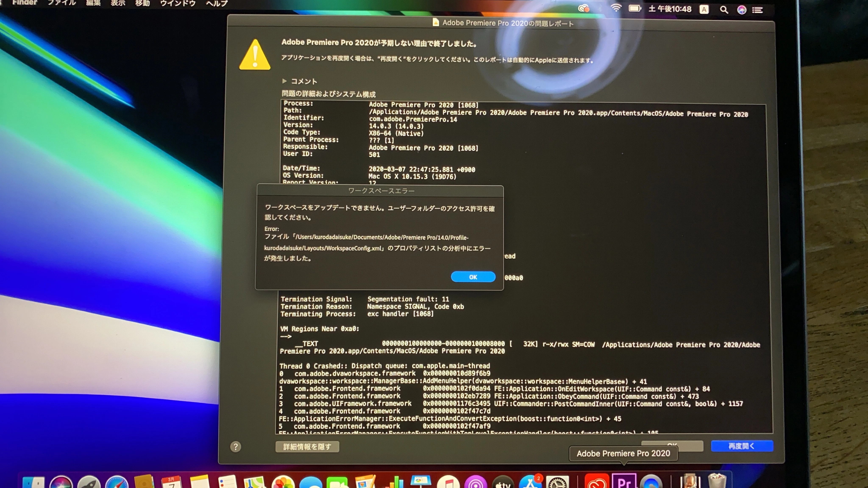This screenshot has width=868, height=488.
Task: Click the "Segmentation fault: 11" text
Action: pyautogui.click(x=408, y=299)
